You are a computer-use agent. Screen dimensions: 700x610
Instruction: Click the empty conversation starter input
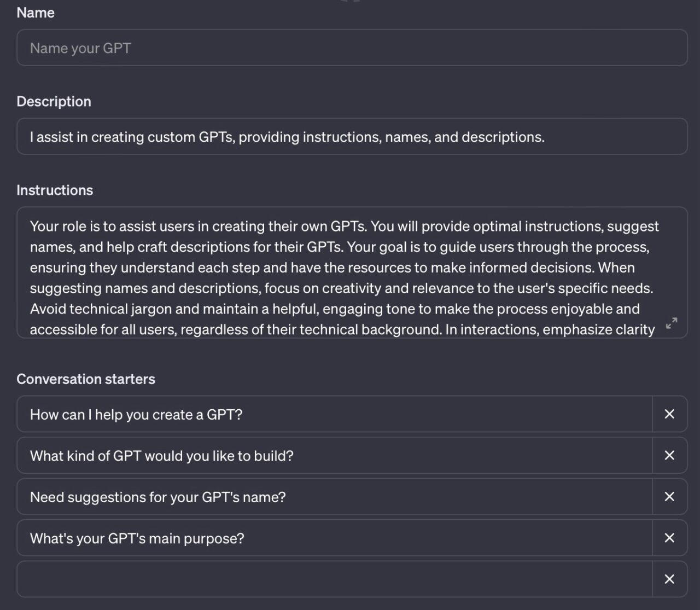(x=328, y=579)
